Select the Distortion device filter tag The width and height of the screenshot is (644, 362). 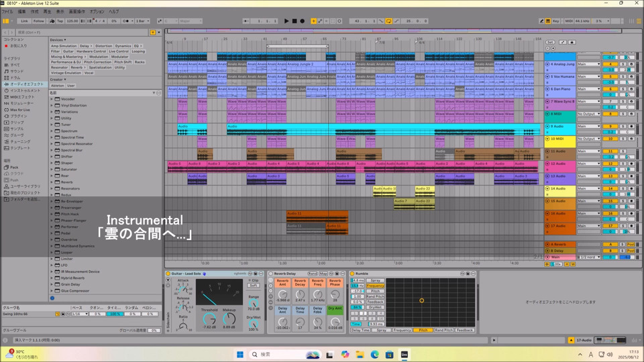[x=103, y=46]
